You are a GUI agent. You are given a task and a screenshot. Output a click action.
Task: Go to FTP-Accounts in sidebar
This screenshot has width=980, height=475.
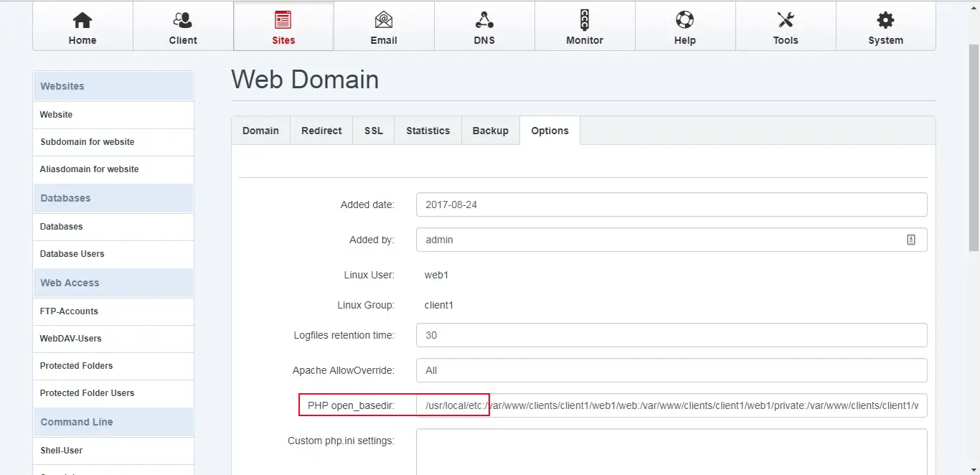69,311
